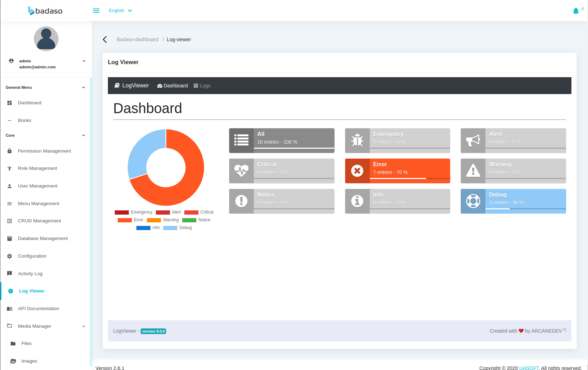Image resolution: width=588 pixels, height=370 pixels.
Task: Click the back arrow beside breadcrumb
Action: tap(105, 39)
